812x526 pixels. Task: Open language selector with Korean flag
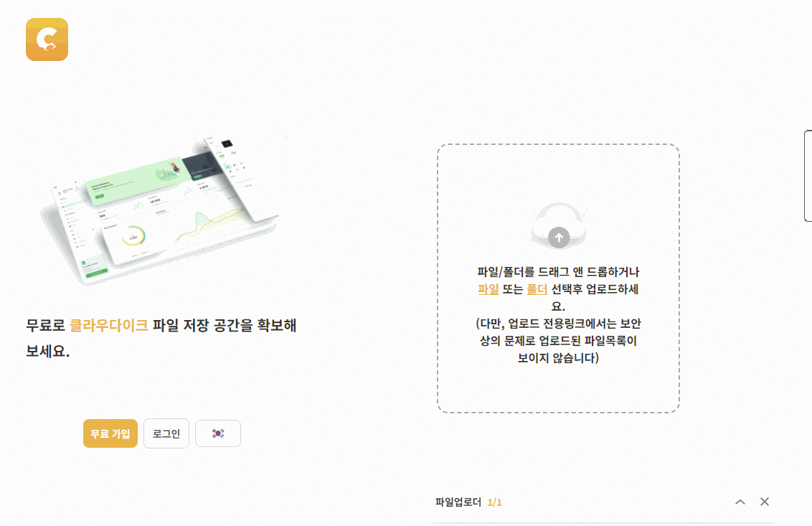[x=218, y=433]
